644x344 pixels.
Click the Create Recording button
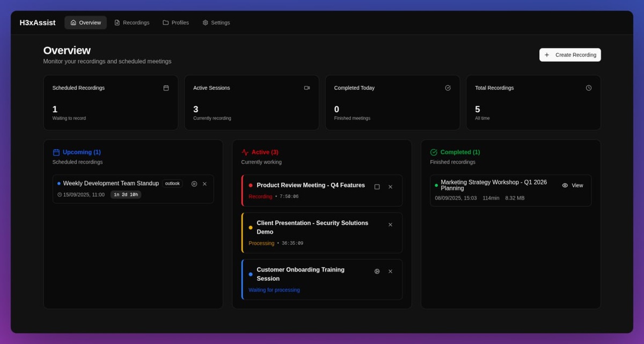coord(570,55)
